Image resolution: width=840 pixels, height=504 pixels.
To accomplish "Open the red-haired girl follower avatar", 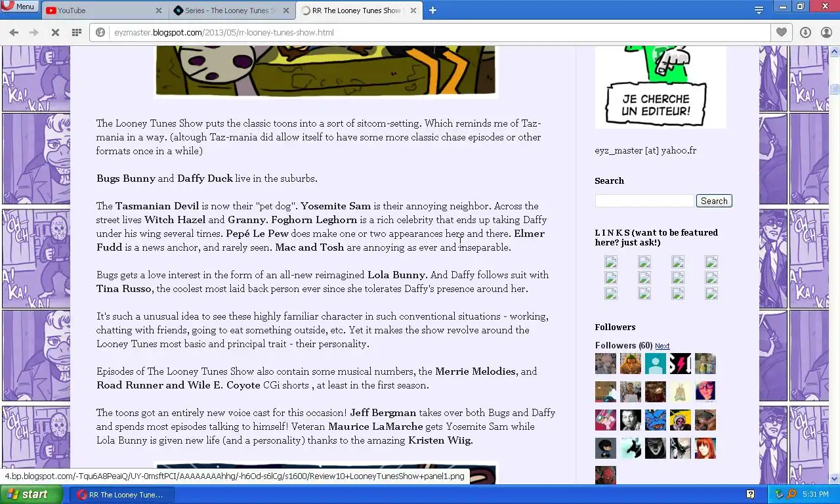I will 705,448.
